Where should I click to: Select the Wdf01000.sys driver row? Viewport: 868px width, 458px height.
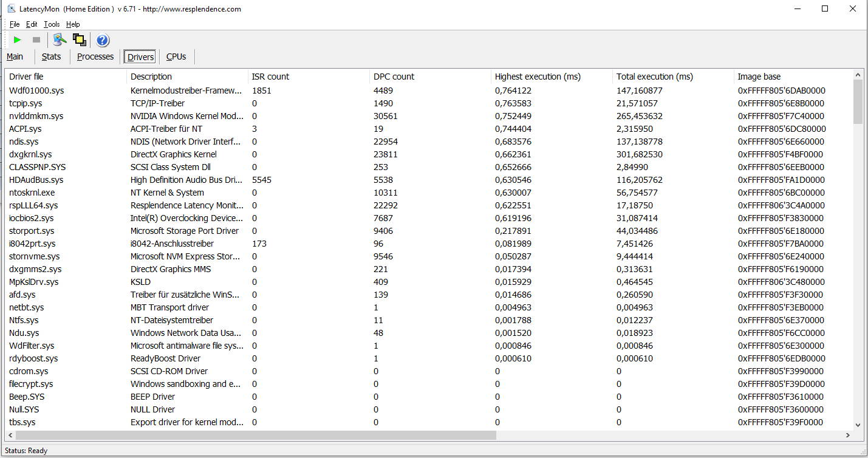point(429,91)
